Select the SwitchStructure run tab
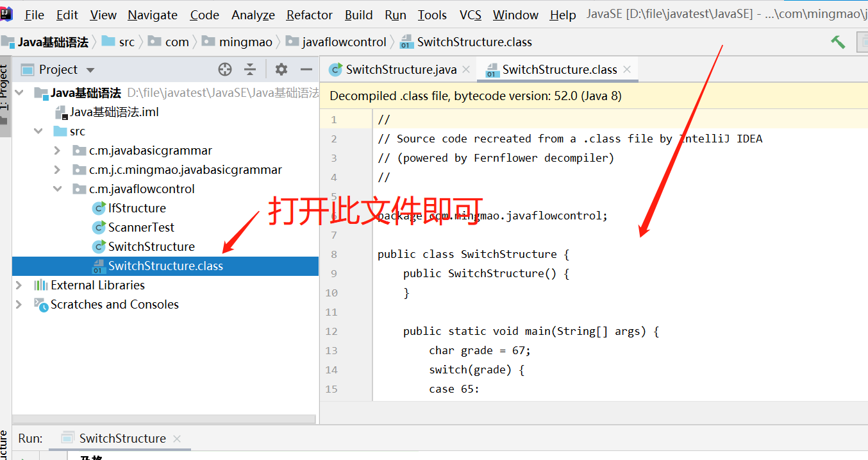This screenshot has width=868, height=460. coord(122,439)
